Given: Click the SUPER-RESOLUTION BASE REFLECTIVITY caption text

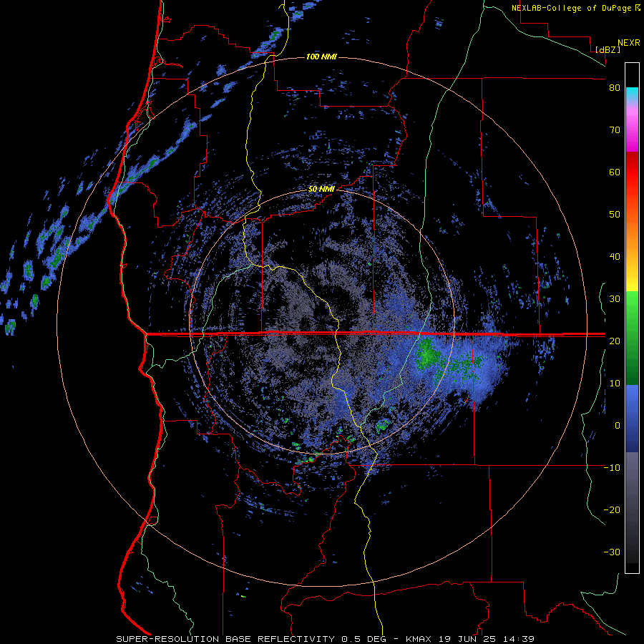Looking at the screenshot, I should coord(225,639).
